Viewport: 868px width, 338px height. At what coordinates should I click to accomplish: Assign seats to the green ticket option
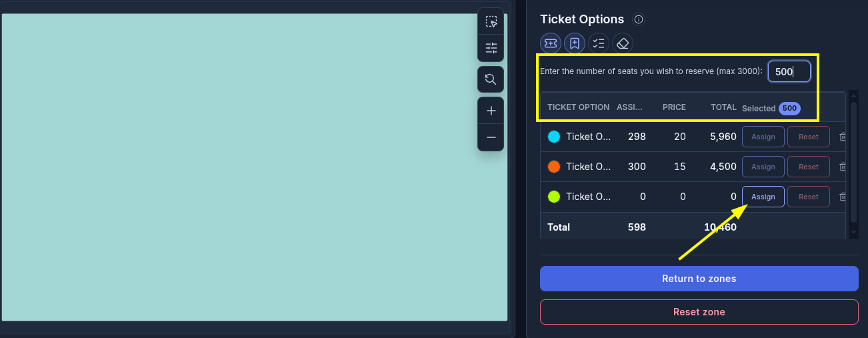coord(763,197)
